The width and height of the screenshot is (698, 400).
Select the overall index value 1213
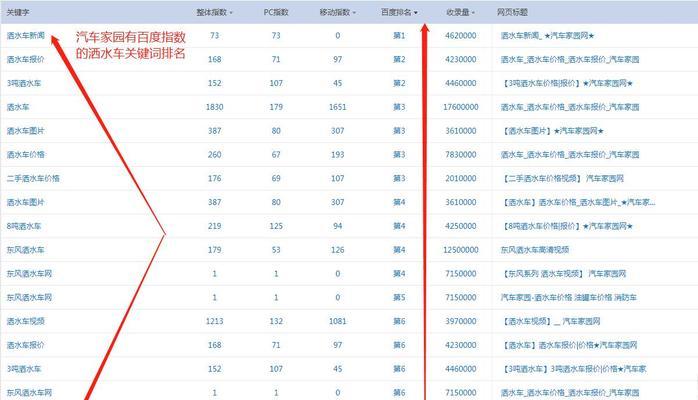[215, 321]
